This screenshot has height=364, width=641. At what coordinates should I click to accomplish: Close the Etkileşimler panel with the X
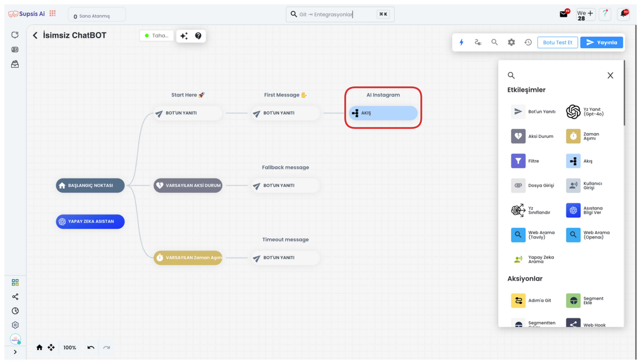point(610,75)
